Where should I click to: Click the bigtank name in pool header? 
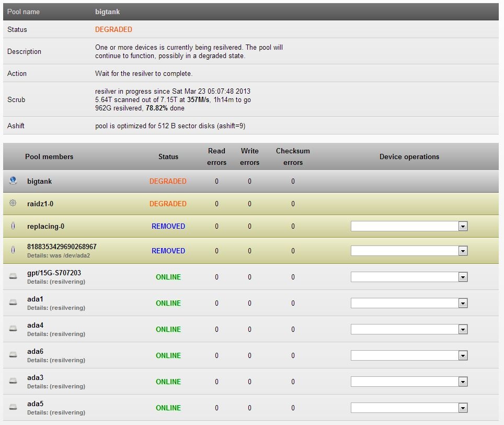tap(107, 12)
